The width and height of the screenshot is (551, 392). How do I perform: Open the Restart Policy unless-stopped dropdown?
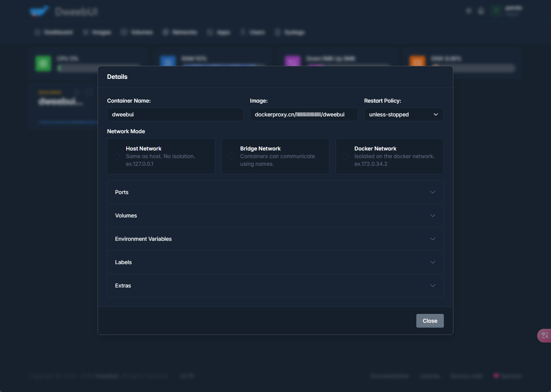404,114
